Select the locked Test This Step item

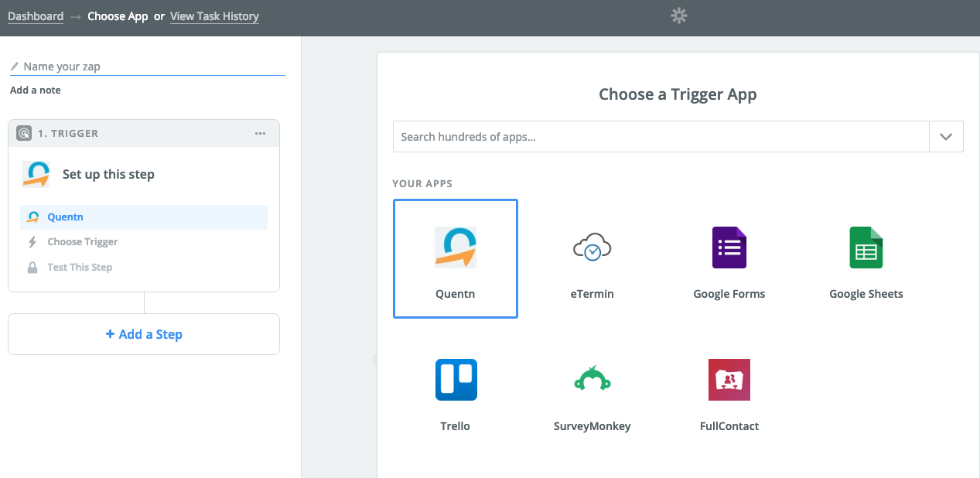pos(80,268)
